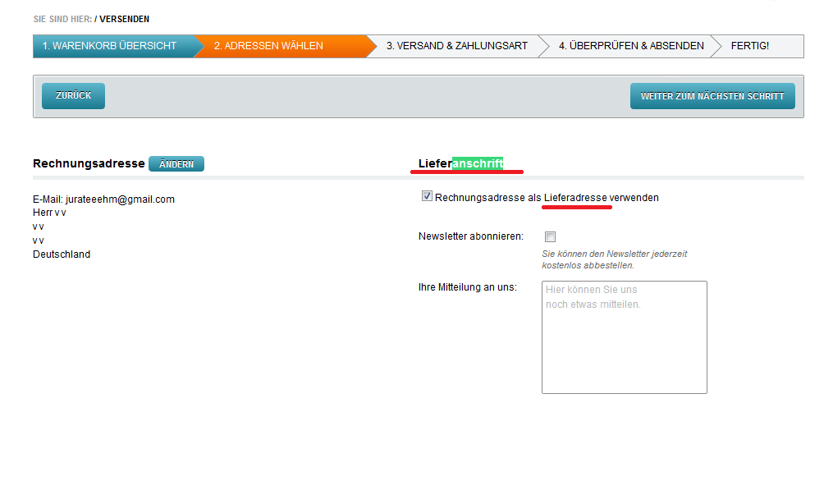Click the Rechnungsadresse heading
Screen dimensions: 833x504
point(89,163)
